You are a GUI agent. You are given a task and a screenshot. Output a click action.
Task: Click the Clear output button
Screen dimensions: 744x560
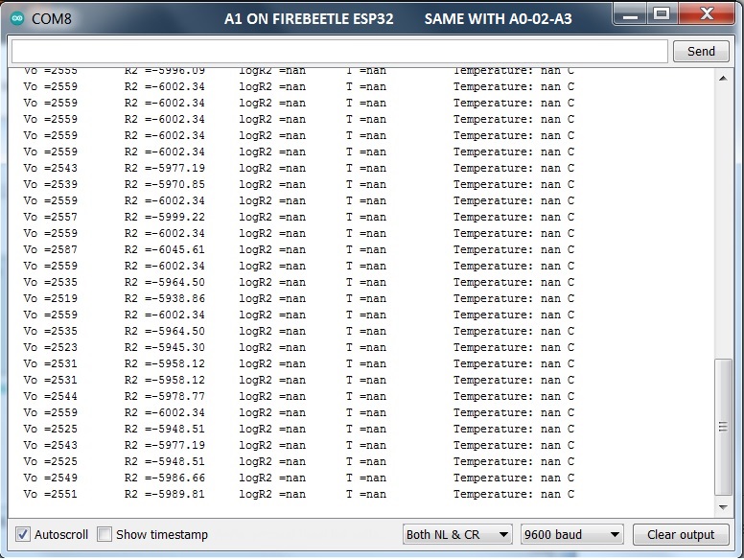[681, 535]
